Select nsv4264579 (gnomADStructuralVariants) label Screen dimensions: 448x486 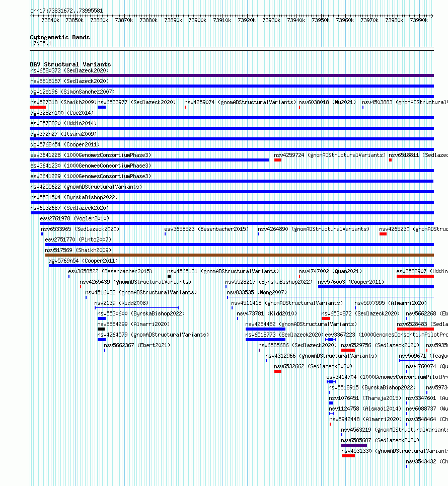click(x=153, y=335)
